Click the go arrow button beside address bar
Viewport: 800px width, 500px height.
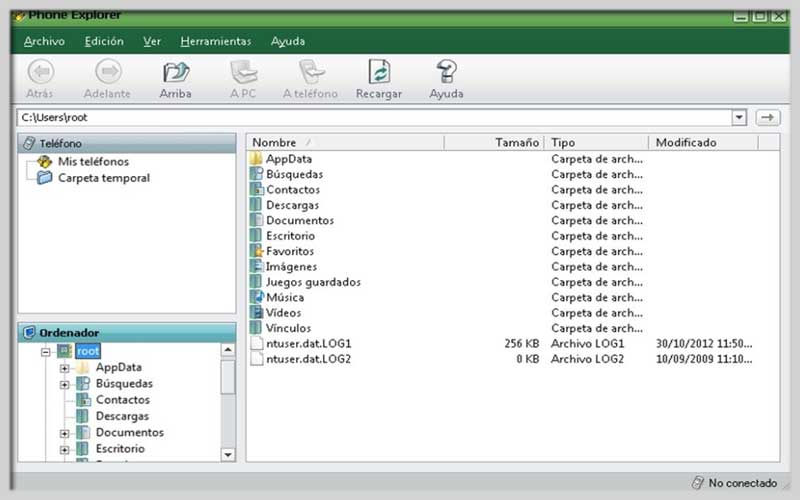click(x=767, y=117)
